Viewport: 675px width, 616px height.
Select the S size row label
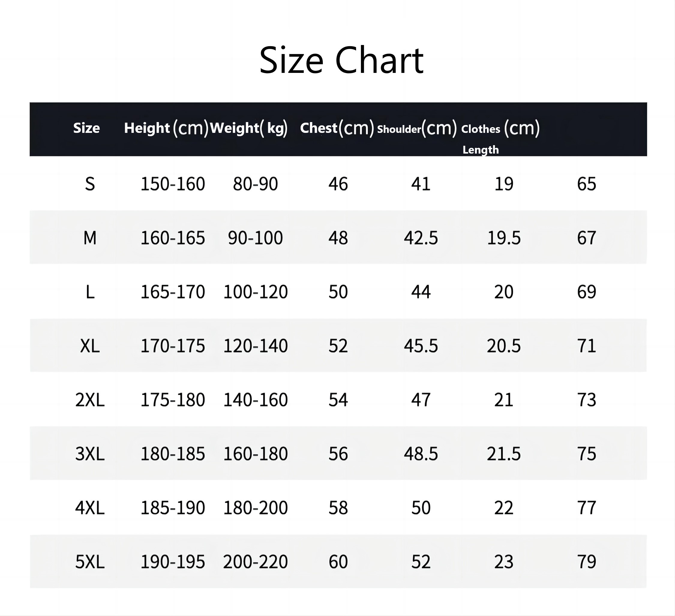pyautogui.click(x=90, y=184)
